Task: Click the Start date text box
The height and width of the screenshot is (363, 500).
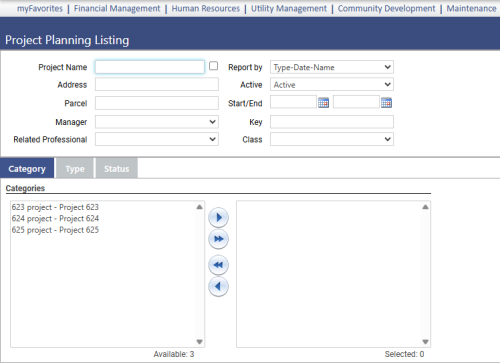Action: [293, 102]
